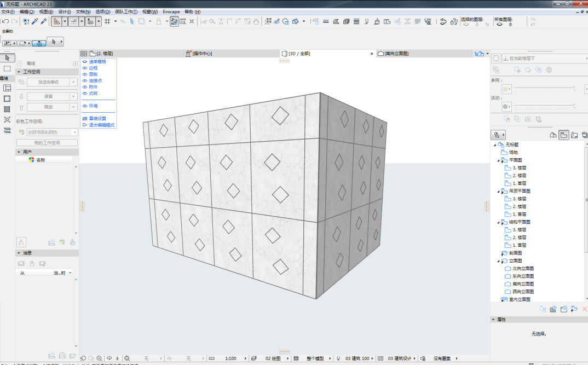Toggle visibility of 式样 pattern

pyautogui.click(x=85, y=94)
